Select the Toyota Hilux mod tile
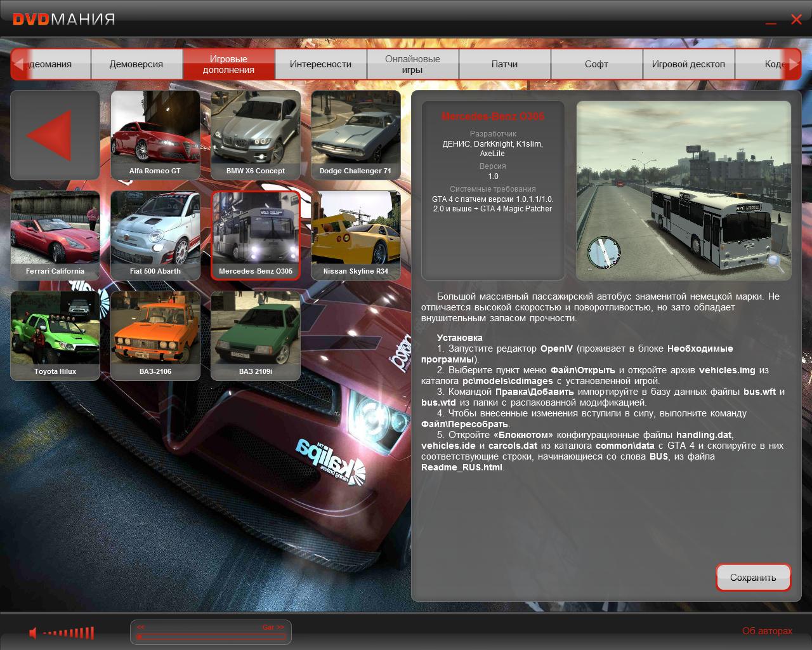The width and height of the screenshot is (812, 650). point(55,336)
